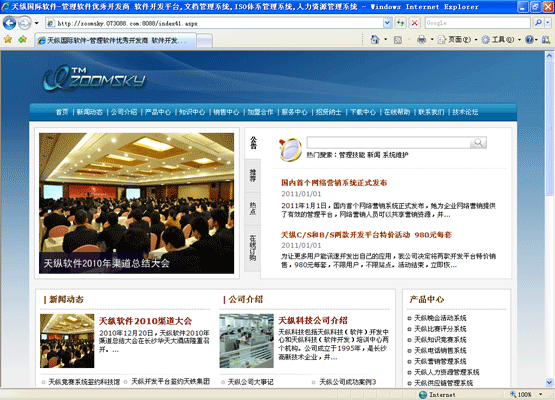This screenshot has width=555, height=400.
Task: Open 天纵电话销售系统 product link
Action: pos(440,350)
